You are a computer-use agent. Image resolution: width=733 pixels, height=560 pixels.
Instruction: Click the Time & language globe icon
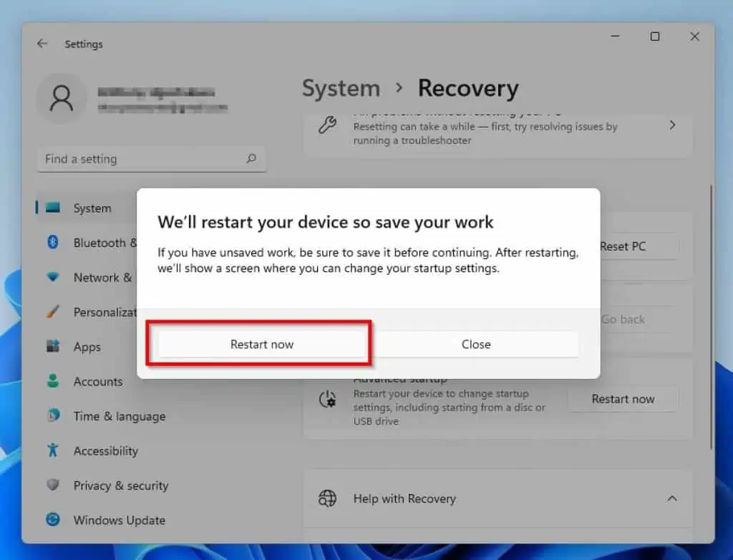(x=53, y=416)
